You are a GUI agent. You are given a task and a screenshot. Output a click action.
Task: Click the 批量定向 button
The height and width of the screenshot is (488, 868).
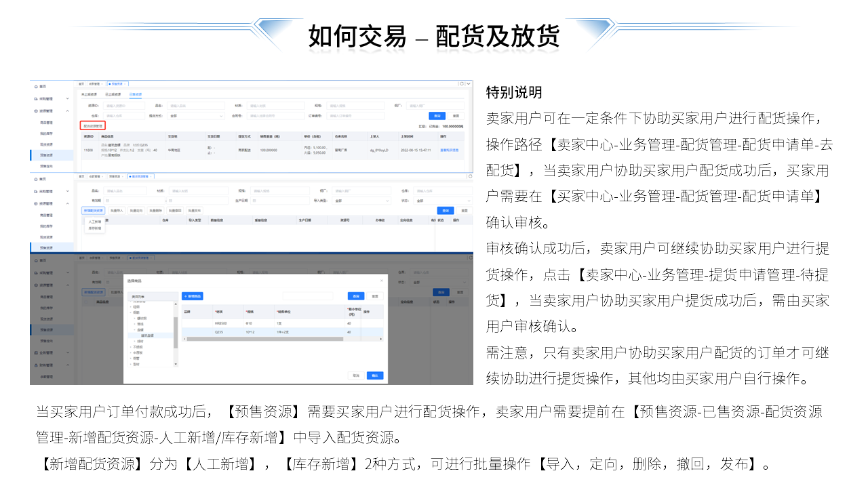136,210
